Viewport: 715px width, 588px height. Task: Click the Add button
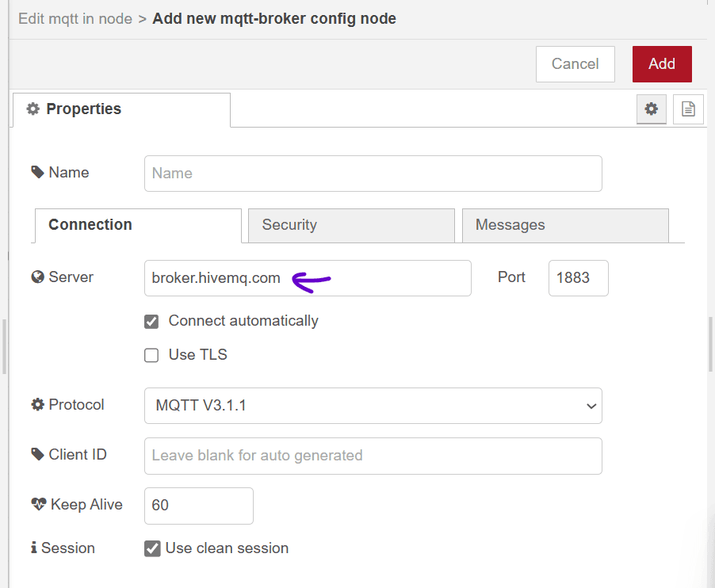click(662, 64)
